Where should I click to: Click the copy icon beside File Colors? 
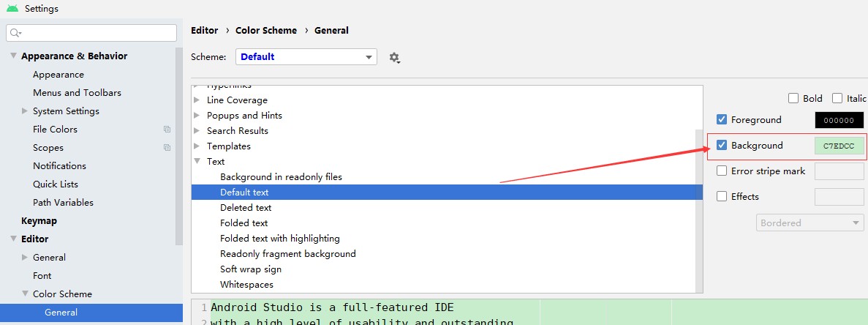coord(167,130)
